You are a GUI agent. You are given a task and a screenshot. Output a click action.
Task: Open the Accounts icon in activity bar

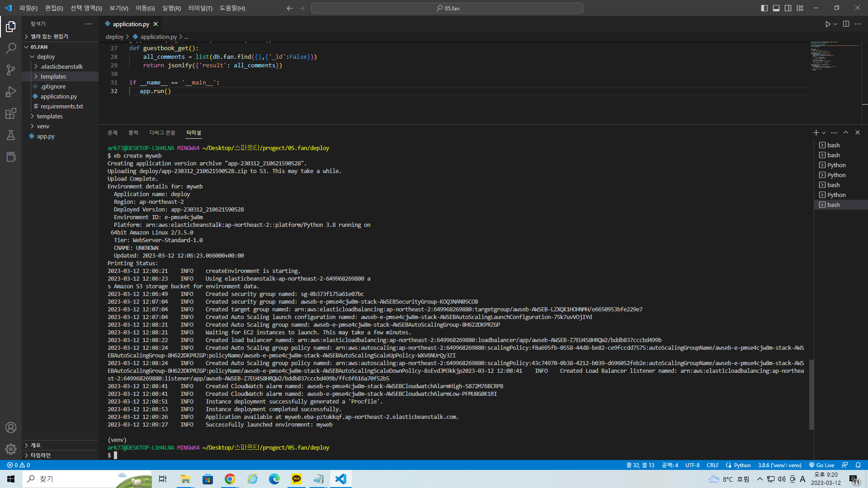point(11,427)
